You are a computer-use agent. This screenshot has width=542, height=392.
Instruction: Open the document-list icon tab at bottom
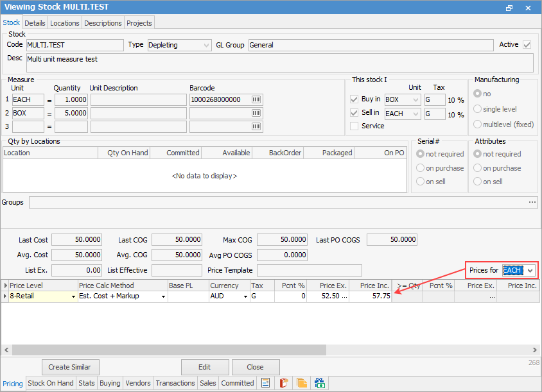pyautogui.click(x=265, y=383)
